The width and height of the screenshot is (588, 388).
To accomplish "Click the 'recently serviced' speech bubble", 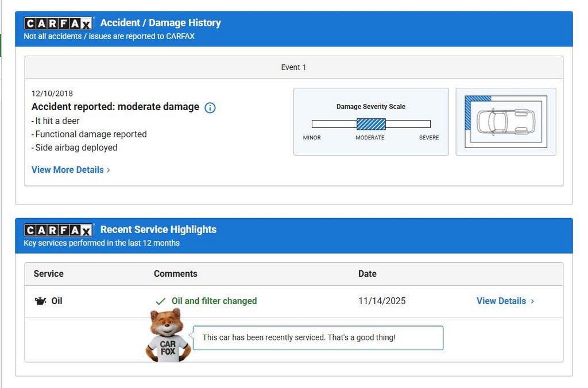I will point(317,337).
